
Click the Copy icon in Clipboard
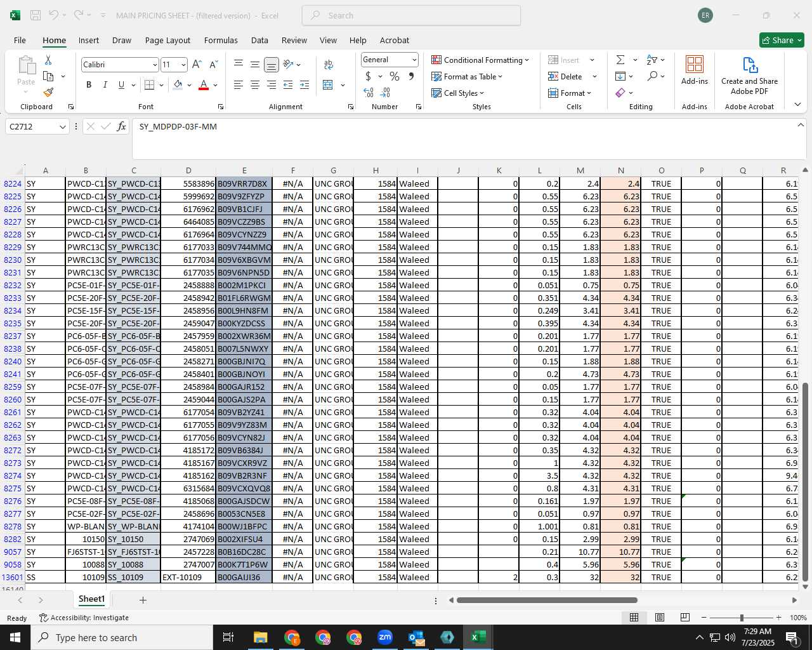[x=48, y=76]
